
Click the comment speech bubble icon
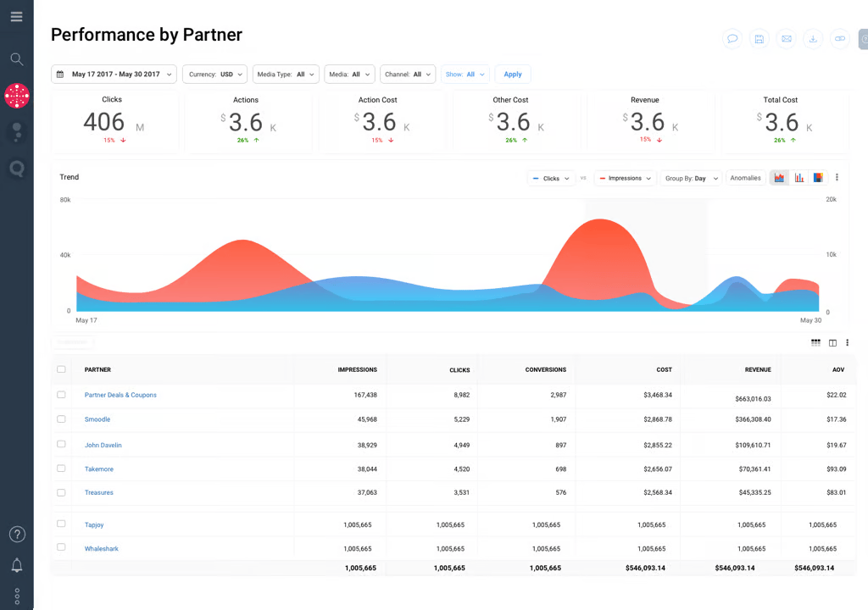pyautogui.click(x=732, y=39)
